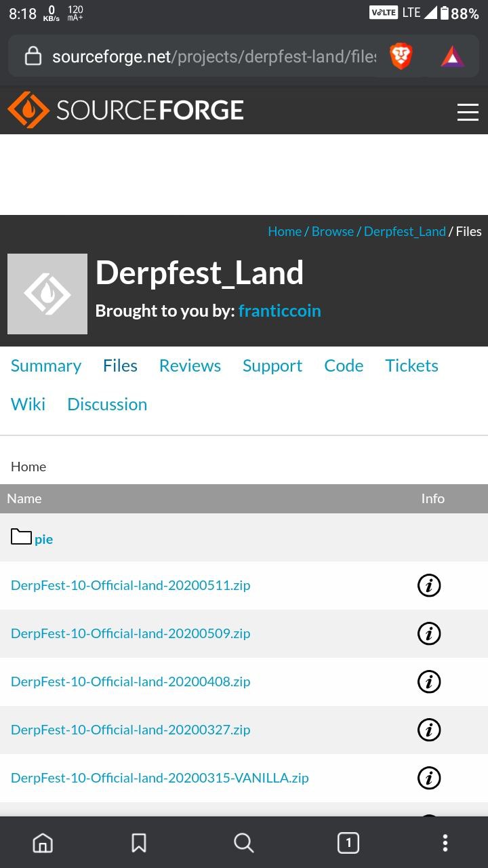Viewport: 488px width, 868px height.
Task: Tap the VoLTE status bar icon
Action: 384,13
